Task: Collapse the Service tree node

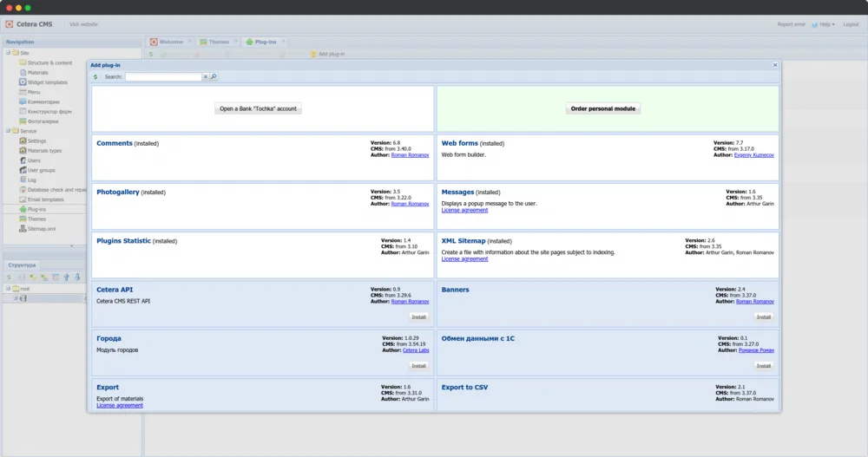Action: (x=8, y=131)
